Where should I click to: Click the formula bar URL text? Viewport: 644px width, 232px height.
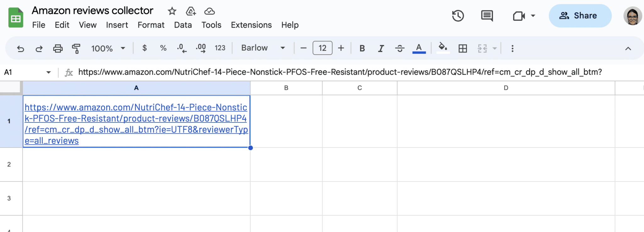tap(340, 72)
